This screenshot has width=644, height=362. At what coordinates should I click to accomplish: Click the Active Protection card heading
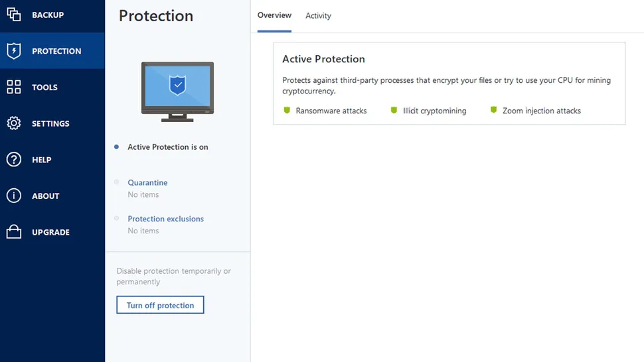coord(323,59)
